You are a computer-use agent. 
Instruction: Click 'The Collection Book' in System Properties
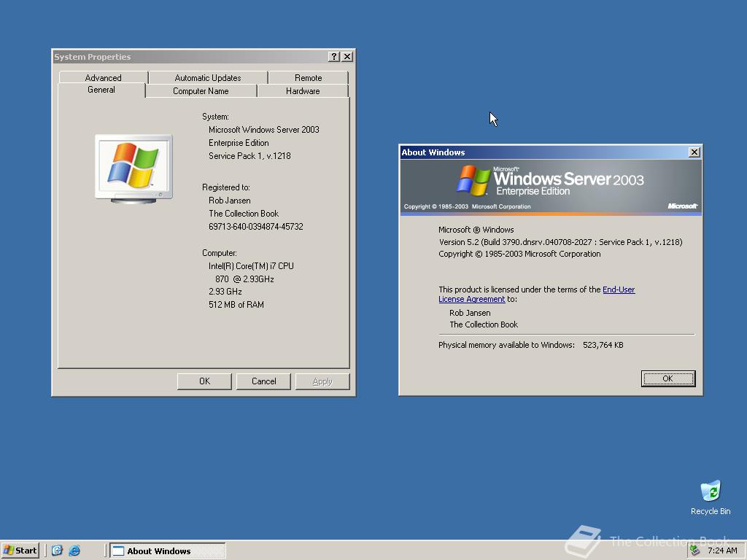pos(244,214)
